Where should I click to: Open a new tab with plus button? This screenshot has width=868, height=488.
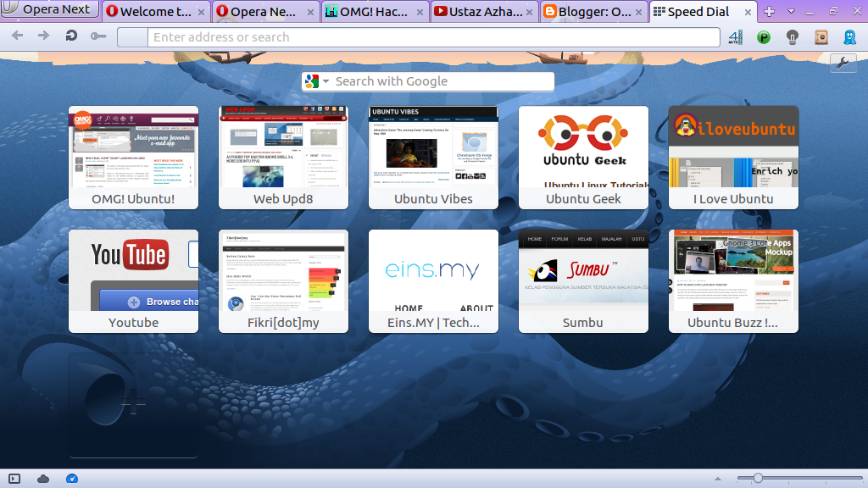click(769, 12)
